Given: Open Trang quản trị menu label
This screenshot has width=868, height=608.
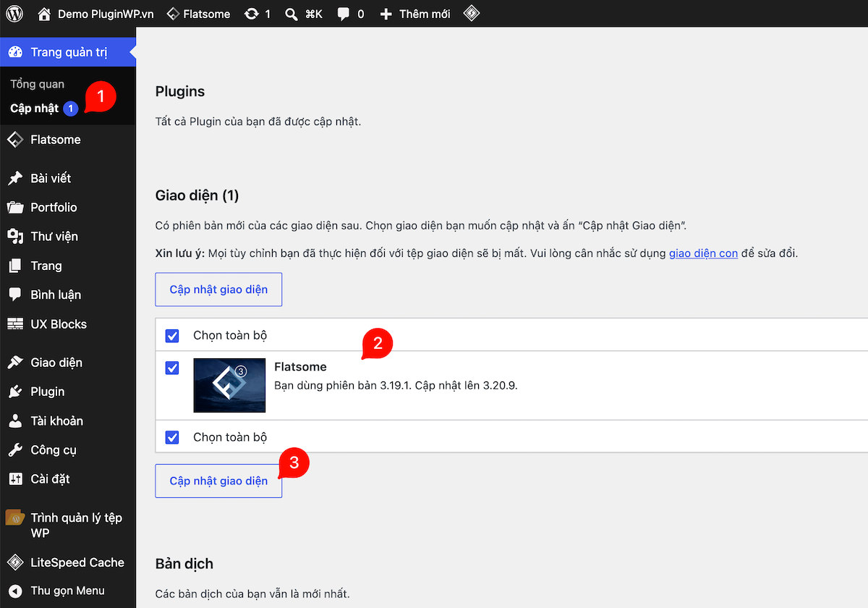Looking at the screenshot, I should pos(69,52).
